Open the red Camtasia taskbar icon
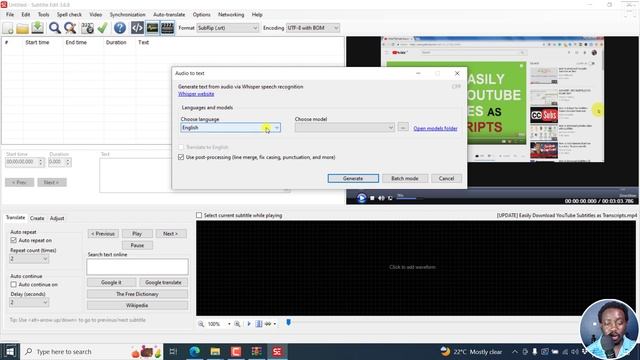The width and height of the screenshot is (640, 360). pos(236,351)
